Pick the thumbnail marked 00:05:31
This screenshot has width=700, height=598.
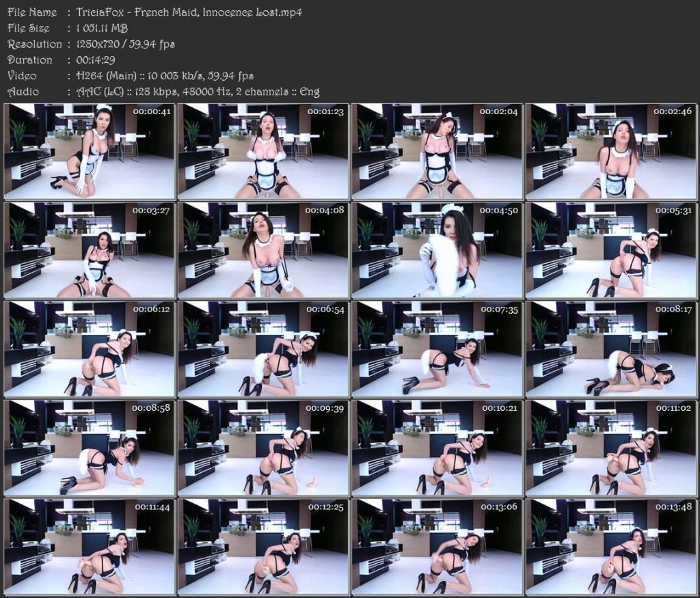coord(611,250)
